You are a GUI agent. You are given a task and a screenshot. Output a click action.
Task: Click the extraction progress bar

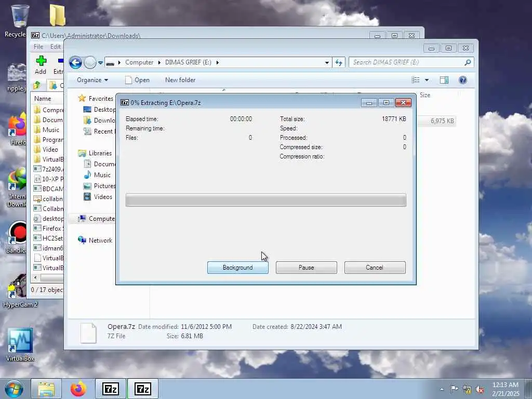click(265, 200)
